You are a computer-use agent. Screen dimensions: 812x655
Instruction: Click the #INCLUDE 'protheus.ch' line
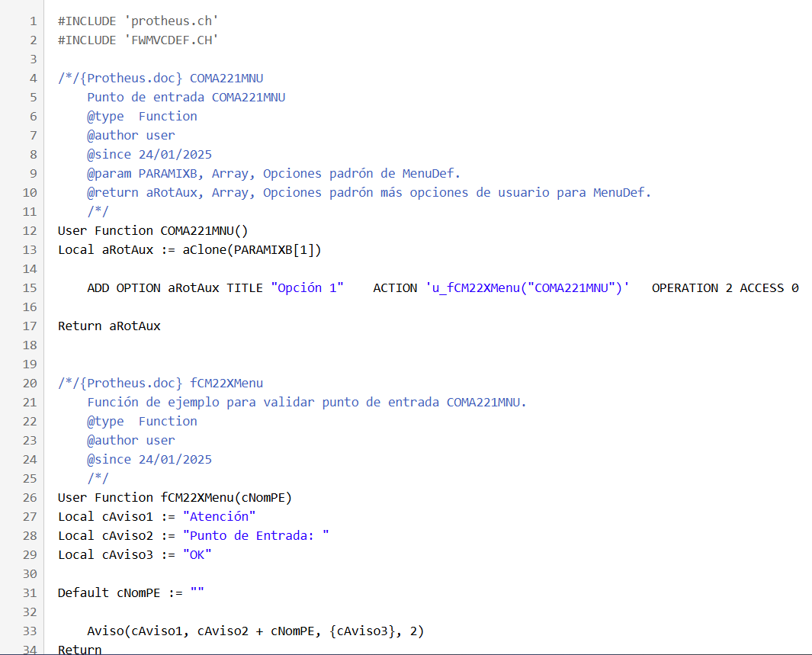(x=138, y=21)
